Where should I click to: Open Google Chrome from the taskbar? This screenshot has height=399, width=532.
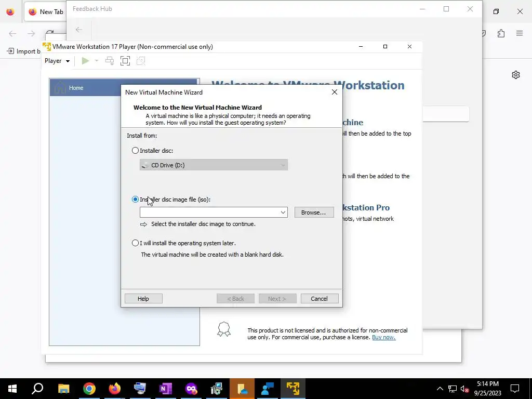click(89, 389)
